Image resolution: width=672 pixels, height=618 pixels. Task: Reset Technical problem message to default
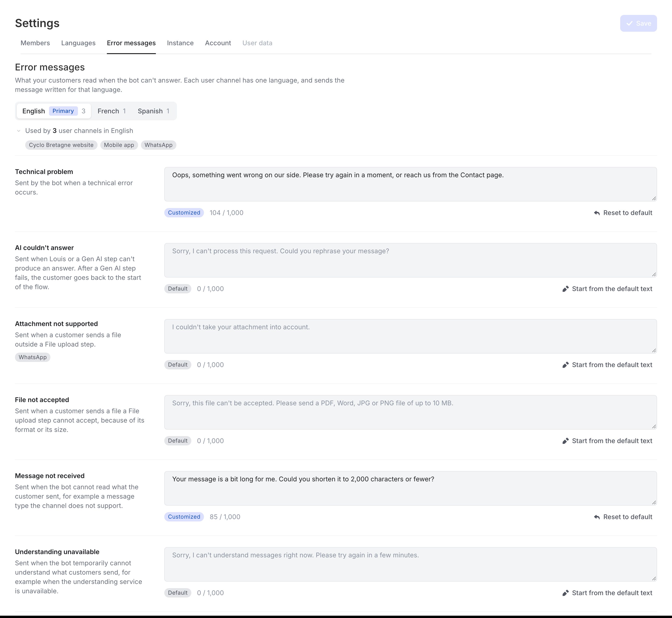tap(623, 213)
